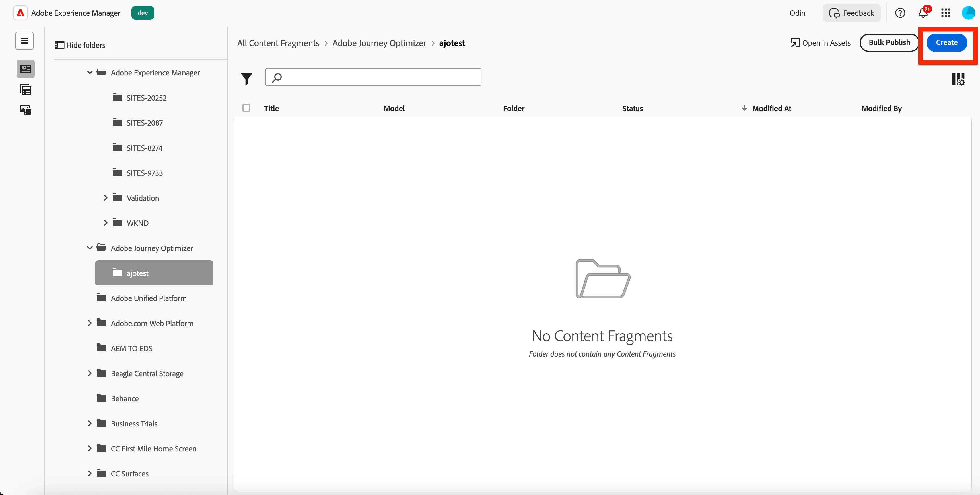Expand the WKND folder
This screenshot has width=980, height=495.
pyautogui.click(x=106, y=223)
